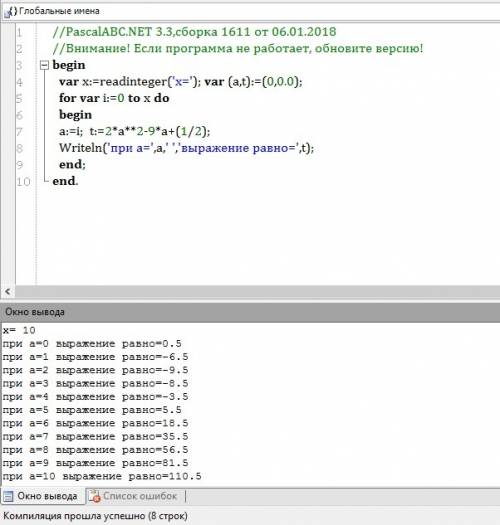Viewport: 500px width, 525px height.
Task: Collapse the begin block fold marker
Action: (x=44, y=65)
